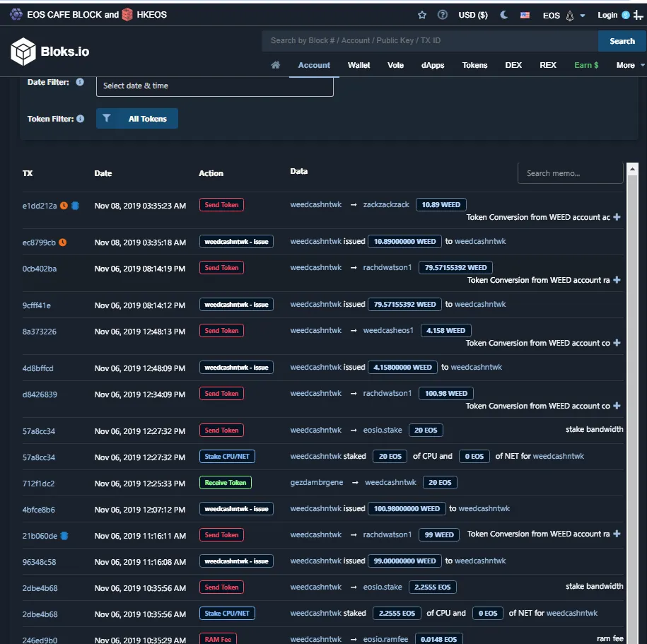The image size is (647, 644).
Task: Click the HKEOS red cube icon
Action: tap(127, 14)
